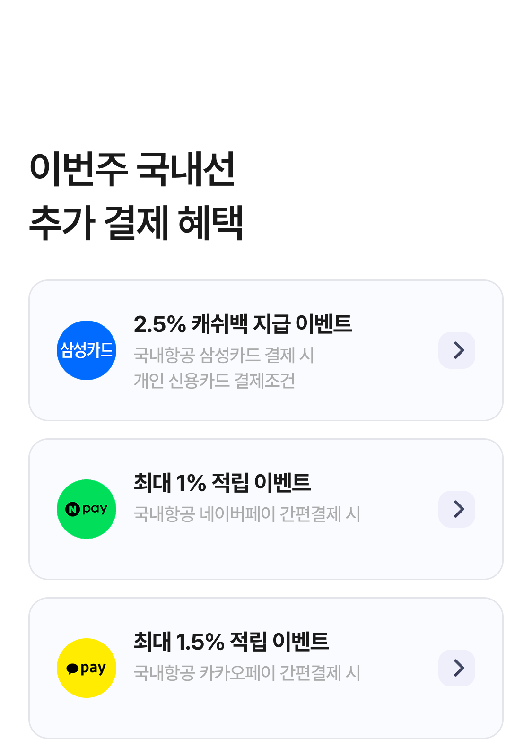Tap the 국내항공 카카오페이 간편결제 시 description
The height and width of the screenshot is (756, 532).
point(247,673)
